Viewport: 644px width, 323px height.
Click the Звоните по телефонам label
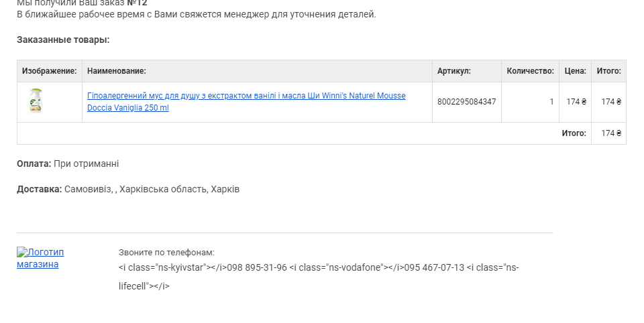pos(166,253)
